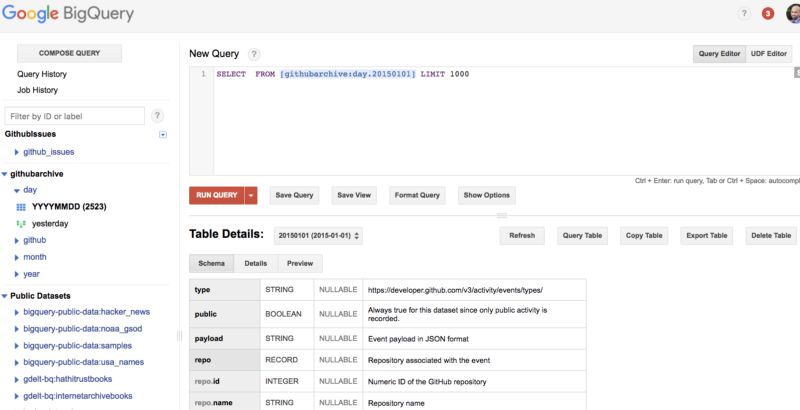
Task: Click Delete Table button
Action: (771, 236)
